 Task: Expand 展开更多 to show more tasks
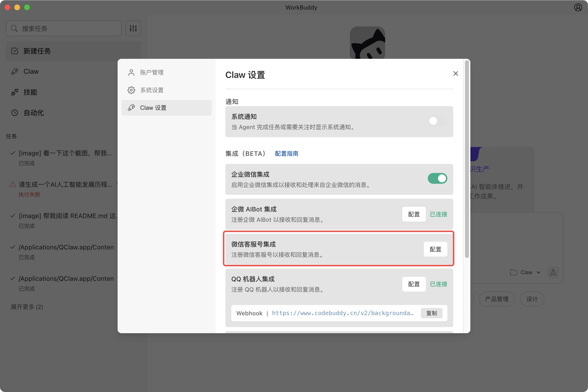(27, 307)
